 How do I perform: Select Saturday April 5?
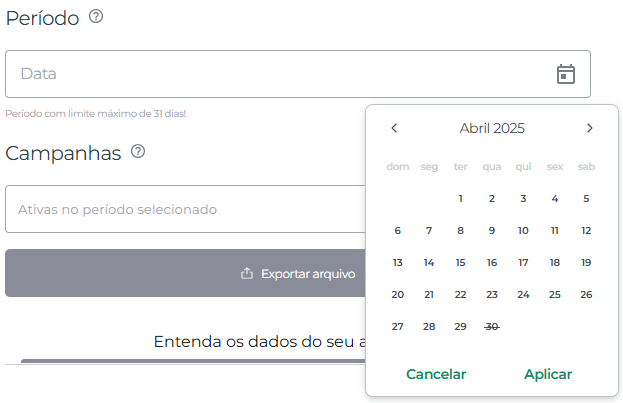pyautogui.click(x=586, y=198)
